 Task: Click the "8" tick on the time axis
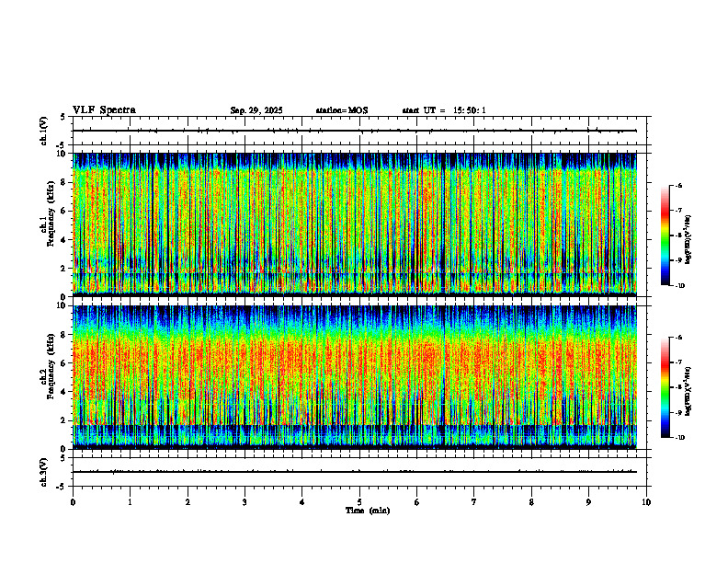(531, 502)
